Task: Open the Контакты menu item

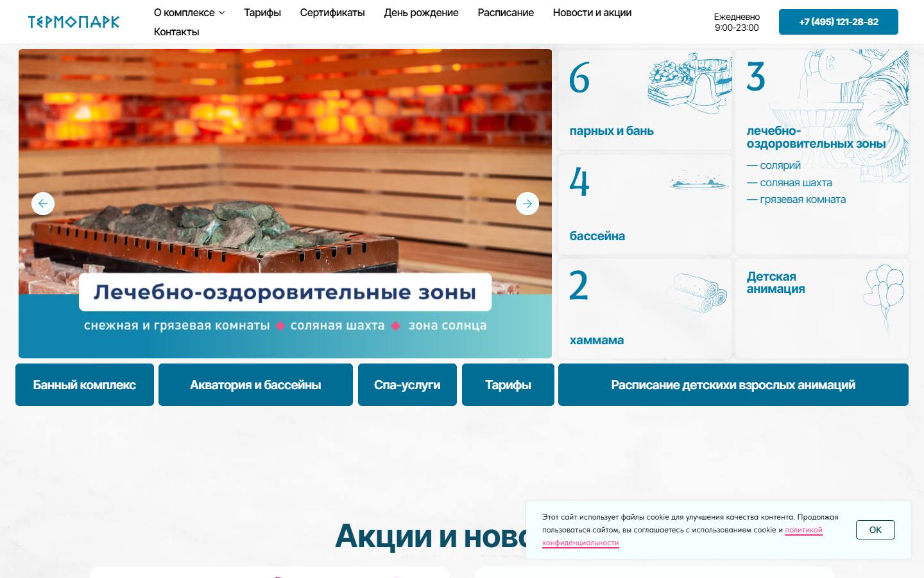Action: pyautogui.click(x=176, y=32)
